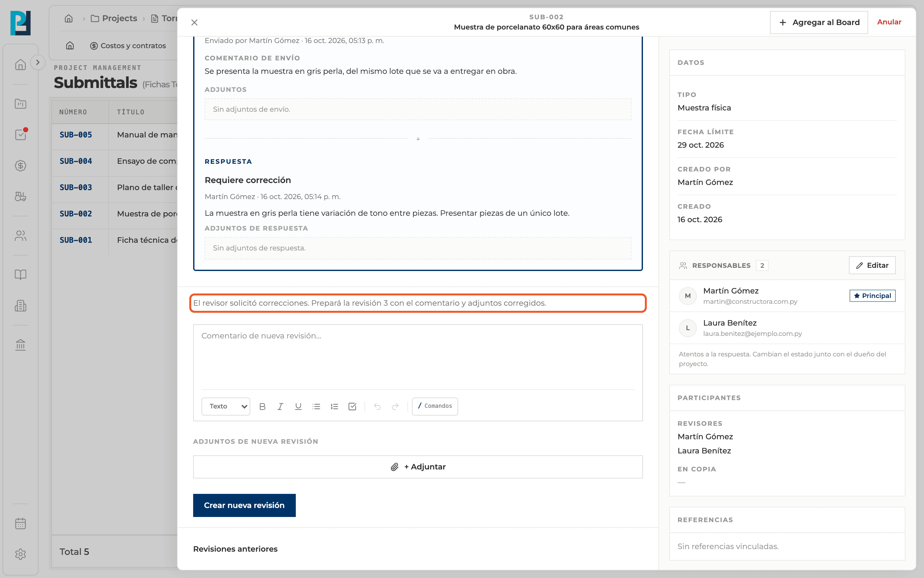Click the Principal badge for Martín Gómez
Image resolution: width=924 pixels, height=578 pixels.
(872, 295)
